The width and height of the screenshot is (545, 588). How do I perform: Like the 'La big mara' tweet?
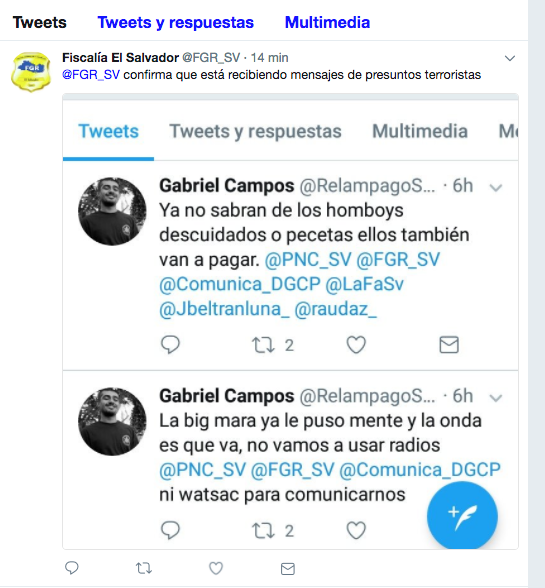click(356, 531)
